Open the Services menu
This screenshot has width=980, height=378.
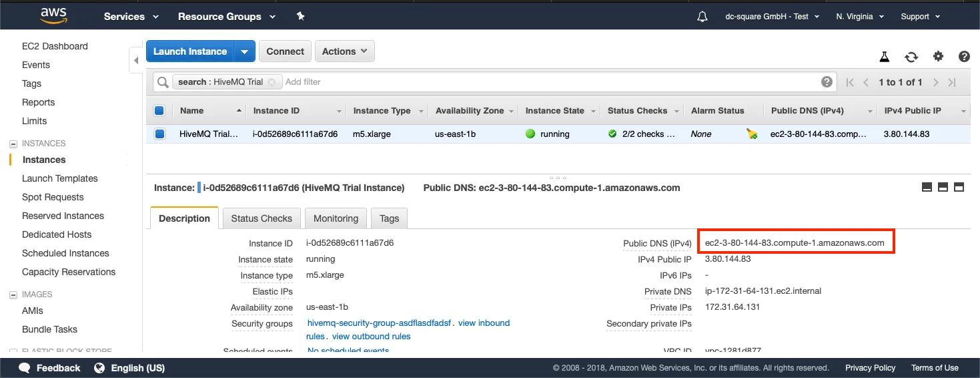coord(131,17)
